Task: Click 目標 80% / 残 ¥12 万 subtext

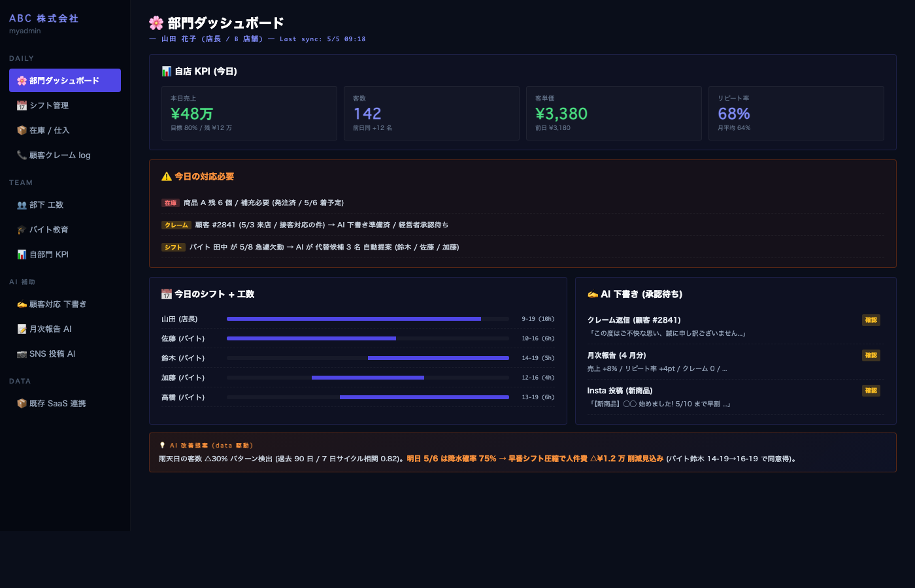Action: click(201, 128)
